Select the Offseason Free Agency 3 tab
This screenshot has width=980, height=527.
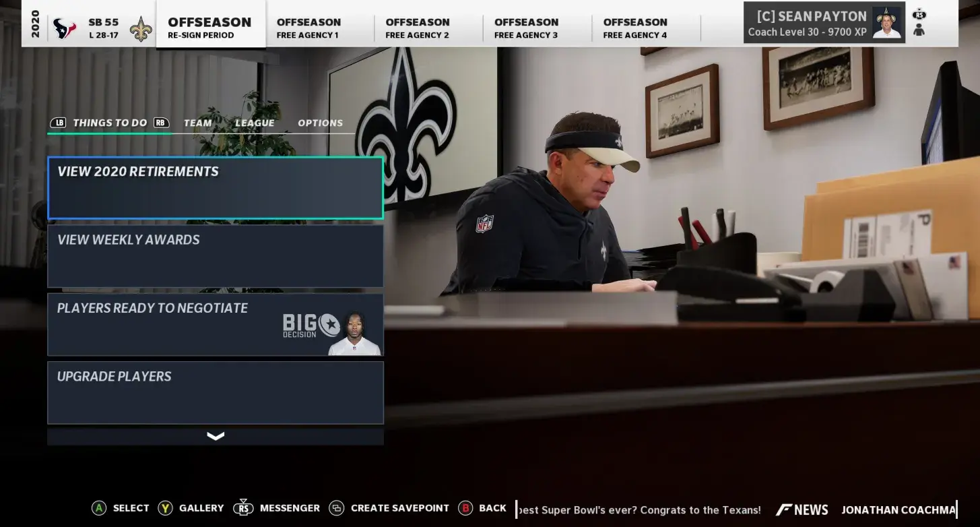pos(526,27)
